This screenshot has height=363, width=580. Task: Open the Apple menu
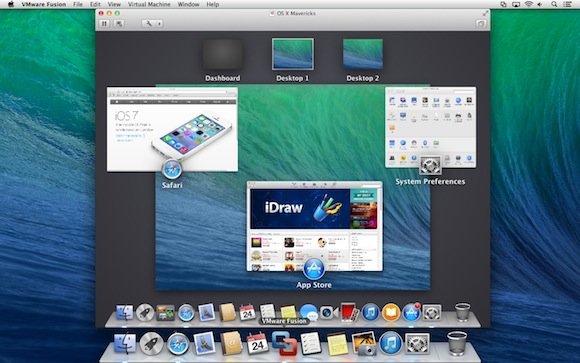(10, 4)
